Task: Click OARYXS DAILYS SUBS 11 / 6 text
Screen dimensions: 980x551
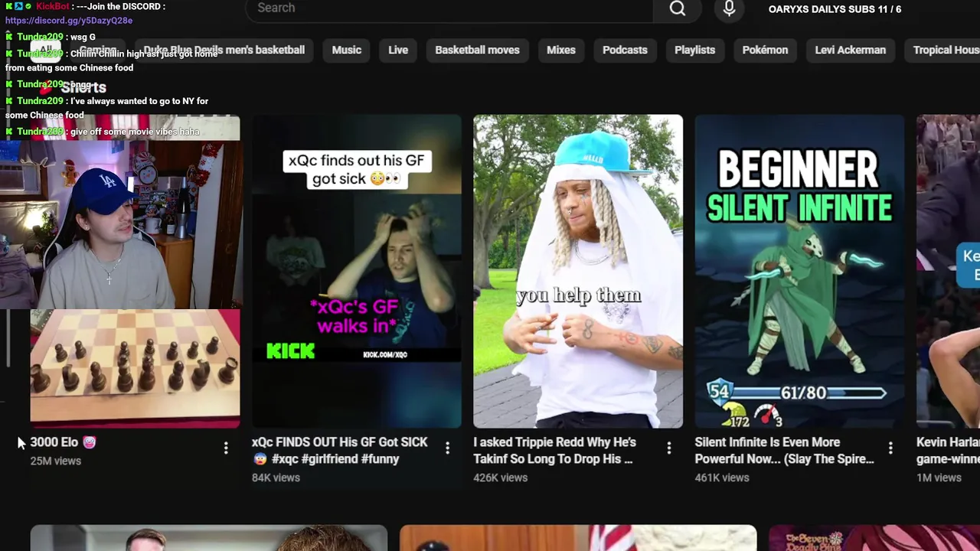Action: (835, 9)
